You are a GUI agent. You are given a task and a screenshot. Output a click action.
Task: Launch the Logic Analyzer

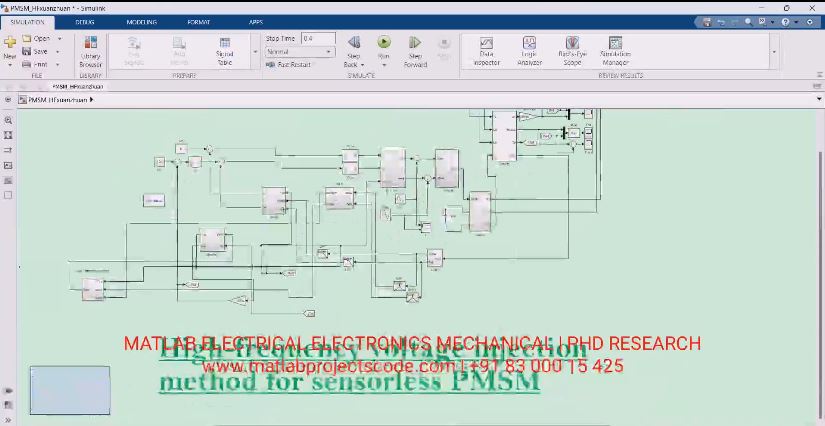(530, 48)
